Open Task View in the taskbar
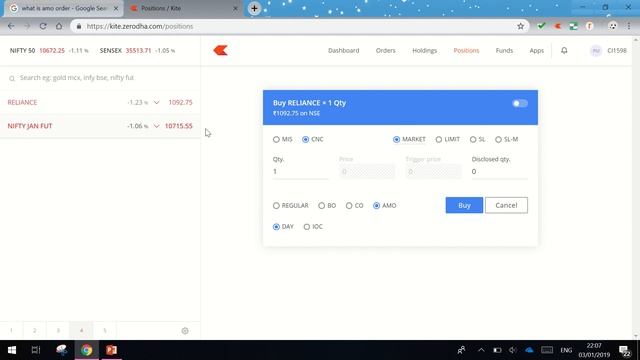This screenshot has width=640, height=360. [36, 350]
